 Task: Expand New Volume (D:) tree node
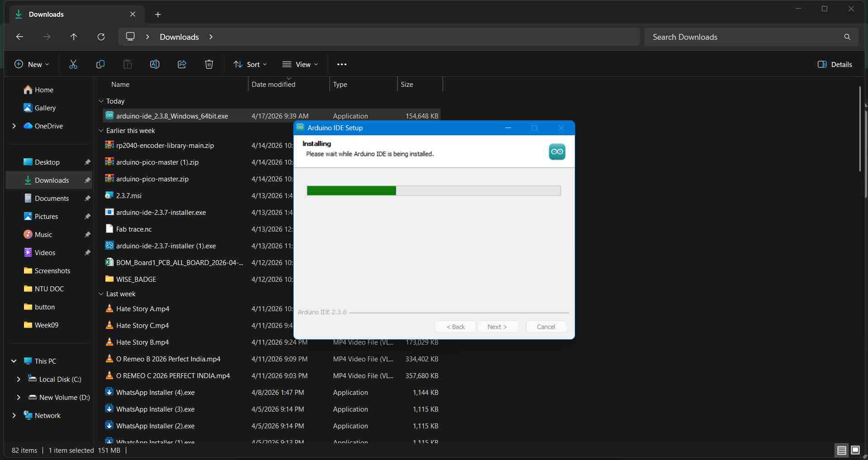pos(19,397)
